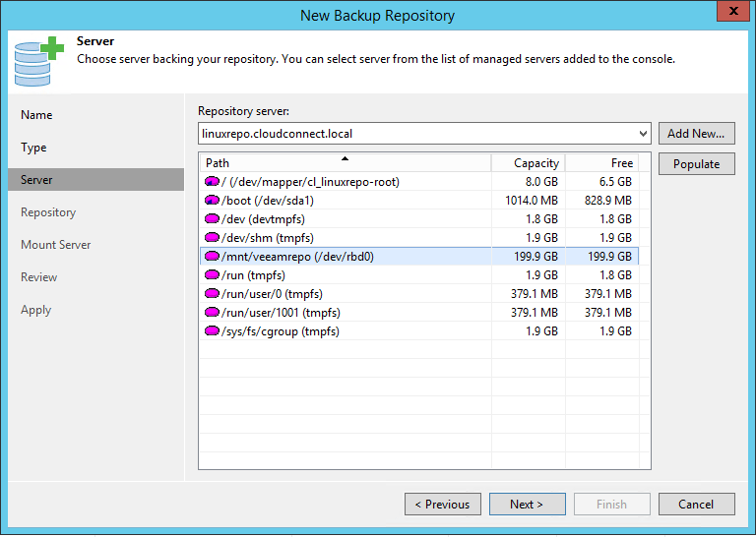Click free 1.9 GB in /dev/shm row

pyautogui.click(x=615, y=238)
